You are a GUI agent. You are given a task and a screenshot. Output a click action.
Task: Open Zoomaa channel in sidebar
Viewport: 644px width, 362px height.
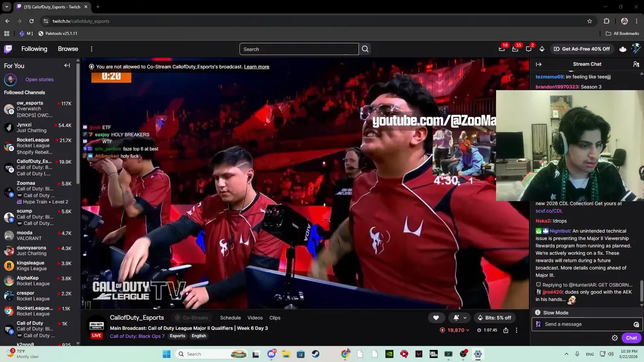(38, 193)
